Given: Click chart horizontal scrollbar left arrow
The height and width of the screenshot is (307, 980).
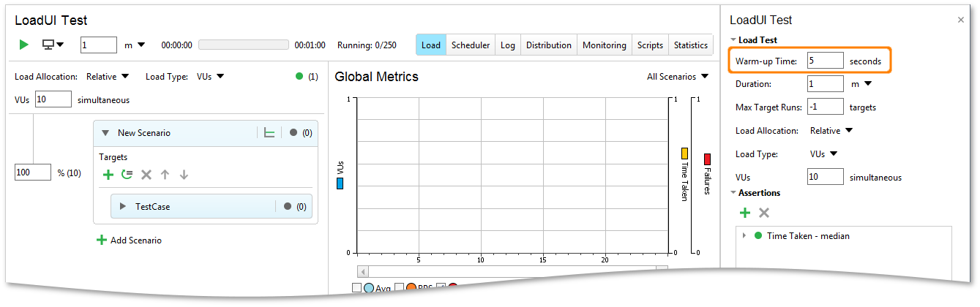Looking at the screenshot, I should click(363, 271).
